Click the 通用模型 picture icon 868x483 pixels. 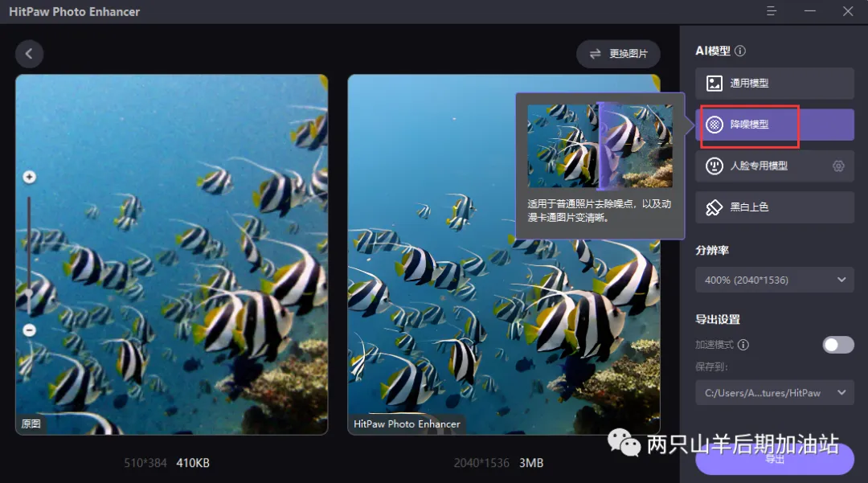click(x=714, y=84)
